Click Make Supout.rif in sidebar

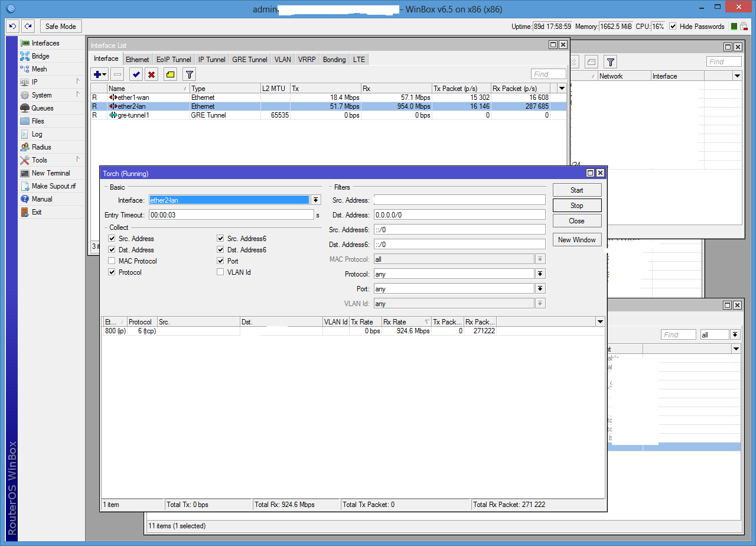[54, 186]
